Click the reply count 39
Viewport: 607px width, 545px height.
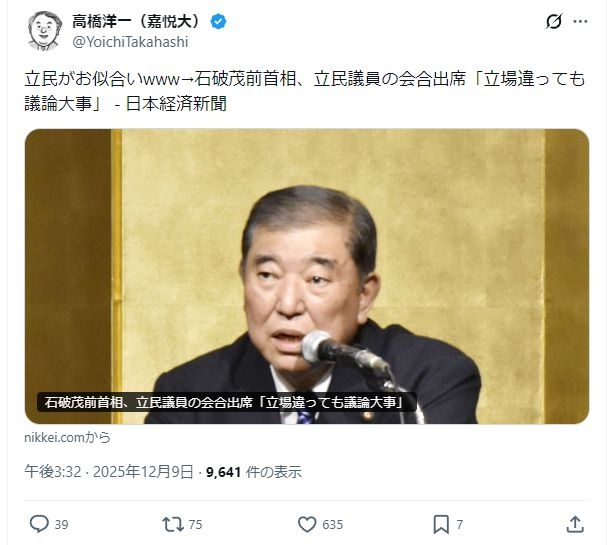point(62,525)
